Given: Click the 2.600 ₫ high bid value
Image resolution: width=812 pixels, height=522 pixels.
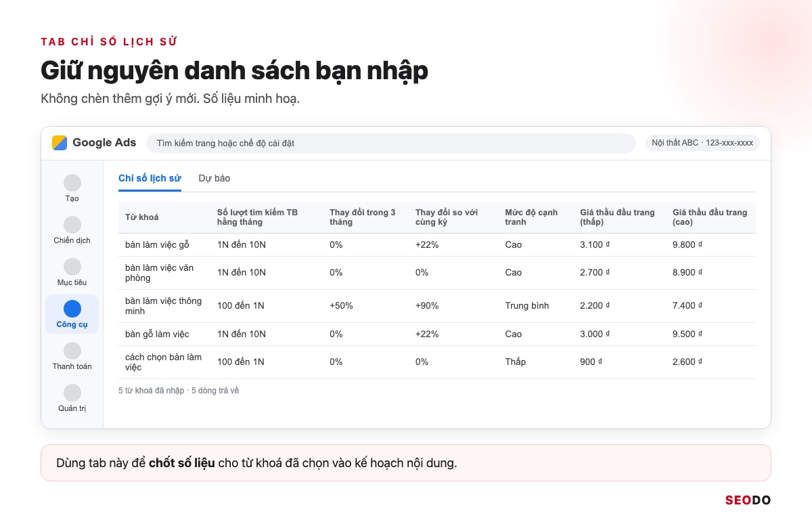Looking at the screenshot, I should (687, 362).
